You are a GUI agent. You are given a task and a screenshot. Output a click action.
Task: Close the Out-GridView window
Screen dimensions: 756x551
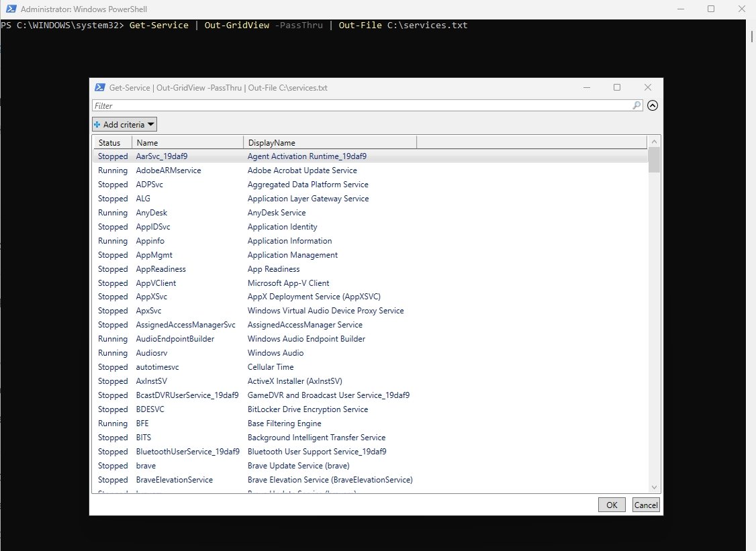click(x=647, y=87)
